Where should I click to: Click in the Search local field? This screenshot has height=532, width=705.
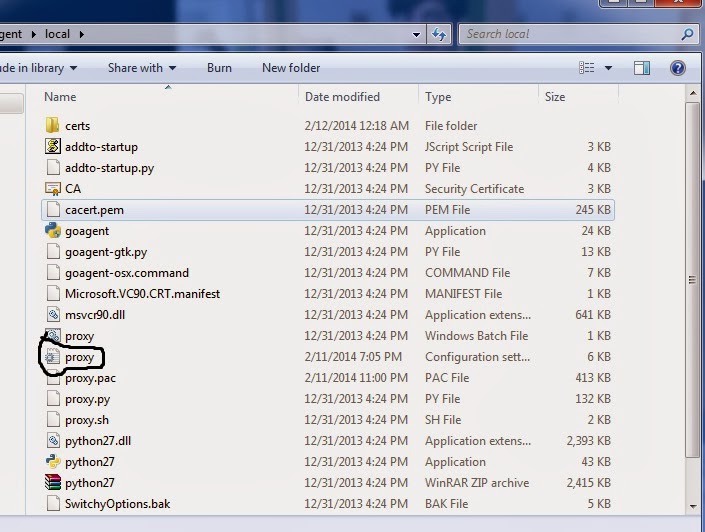pyautogui.click(x=571, y=34)
